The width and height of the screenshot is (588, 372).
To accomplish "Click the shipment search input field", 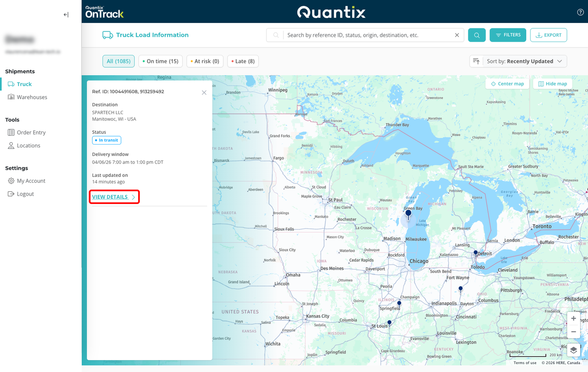I will tap(367, 35).
